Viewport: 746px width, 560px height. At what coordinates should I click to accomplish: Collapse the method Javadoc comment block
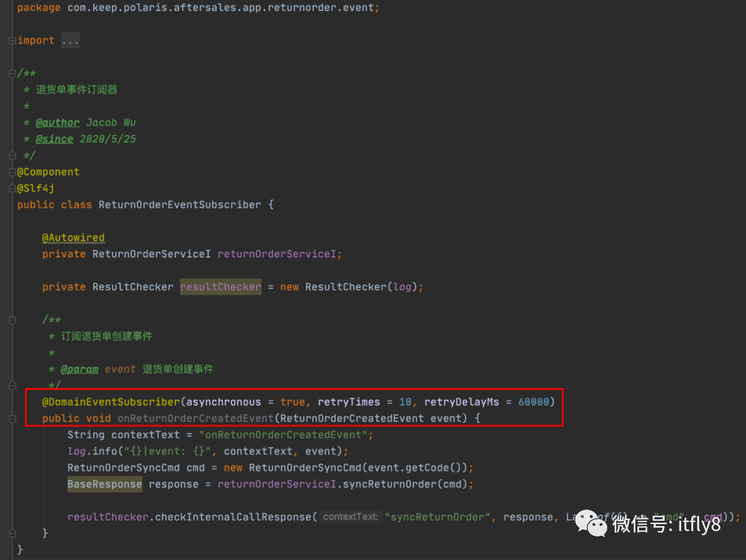point(12,320)
